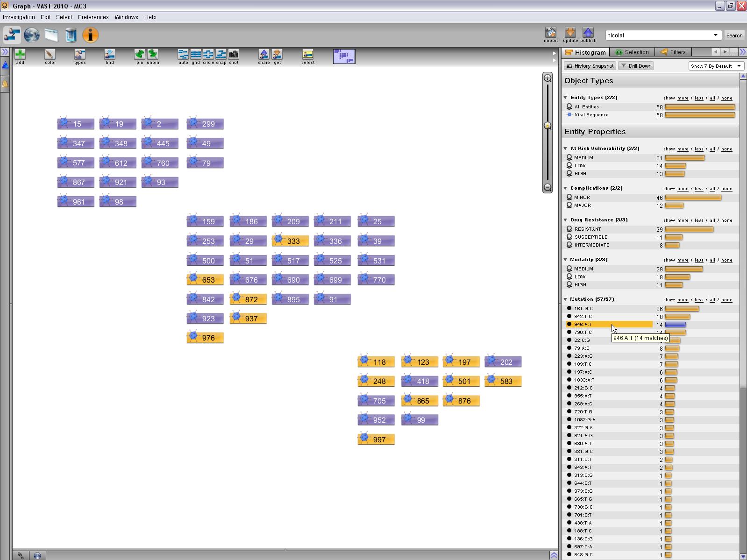Click the zoom slider handle on graph

548,126
